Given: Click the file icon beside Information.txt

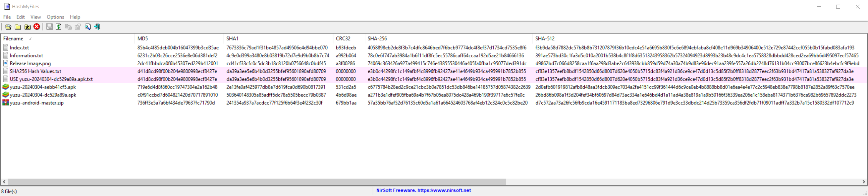Looking at the screenshot, I should [6, 55].
